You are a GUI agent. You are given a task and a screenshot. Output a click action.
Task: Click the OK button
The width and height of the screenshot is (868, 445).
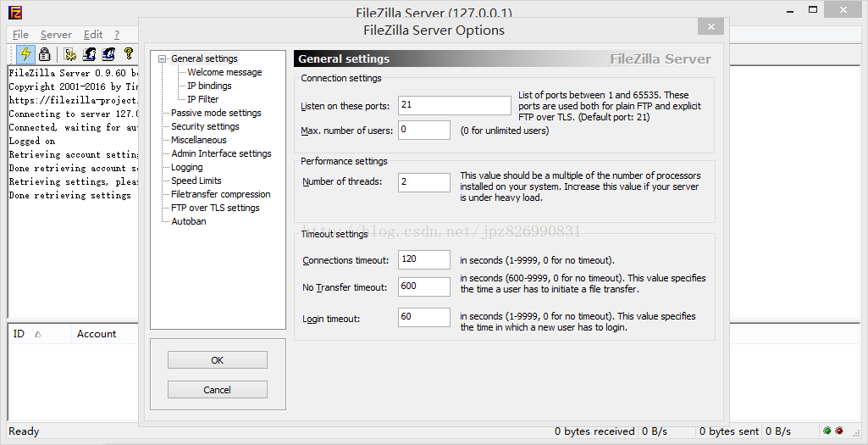tap(218, 360)
